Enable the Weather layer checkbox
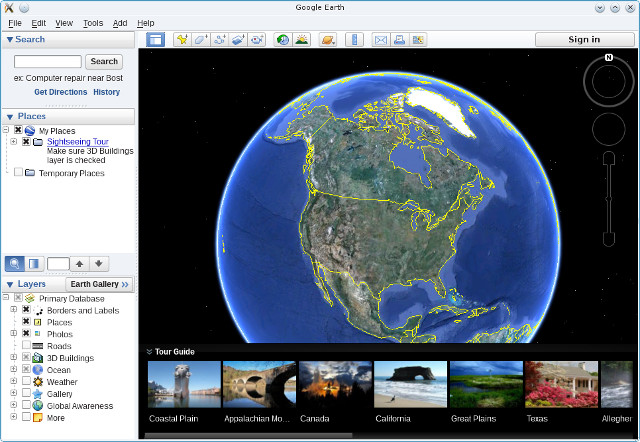 [x=26, y=381]
